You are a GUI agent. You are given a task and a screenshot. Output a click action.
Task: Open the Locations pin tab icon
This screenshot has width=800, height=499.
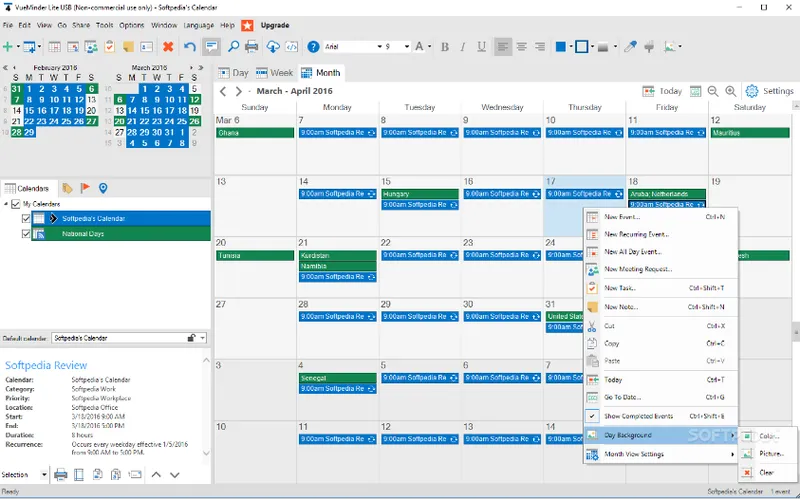(103, 188)
